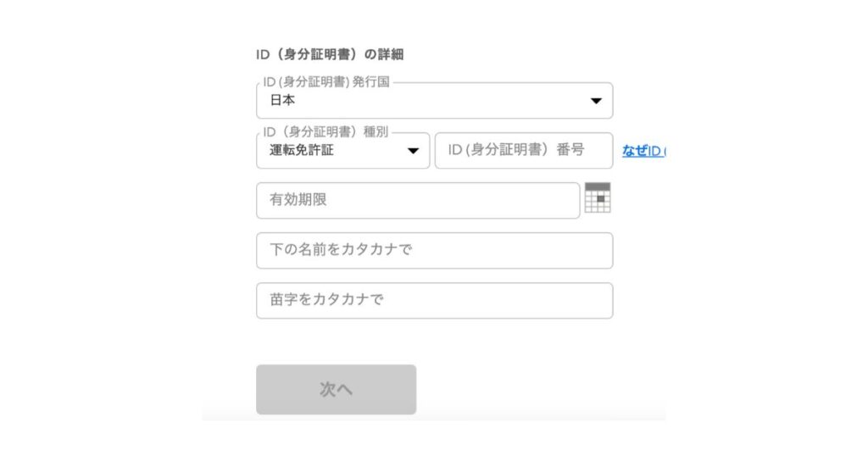Focus the ID (身分証明書) 番号 input field

(x=524, y=151)
